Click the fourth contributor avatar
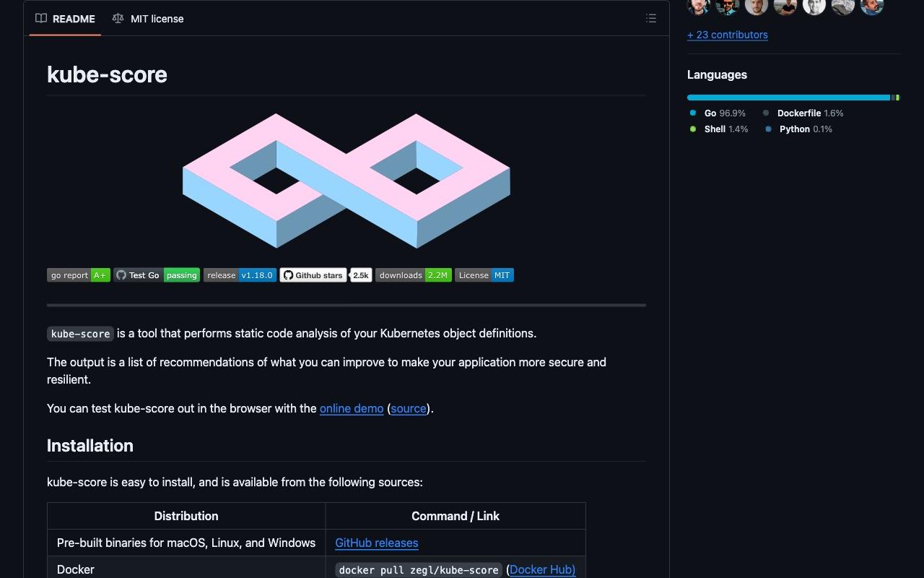The width and height of the screenshot is (924, 578). 785,7
